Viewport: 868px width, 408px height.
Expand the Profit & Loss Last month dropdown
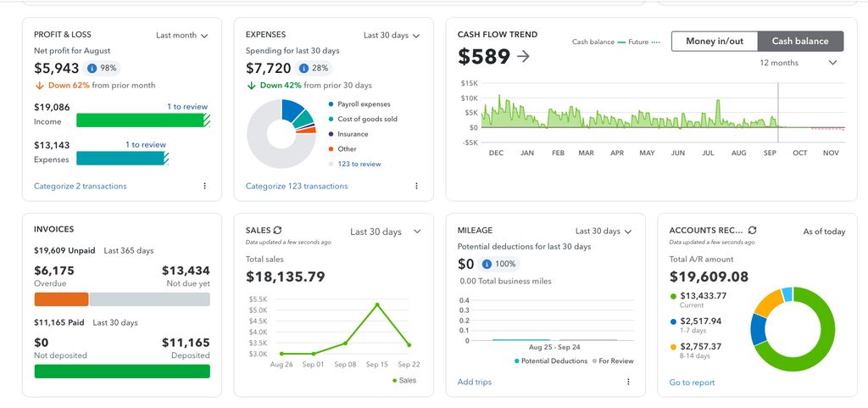click(182, 36)
